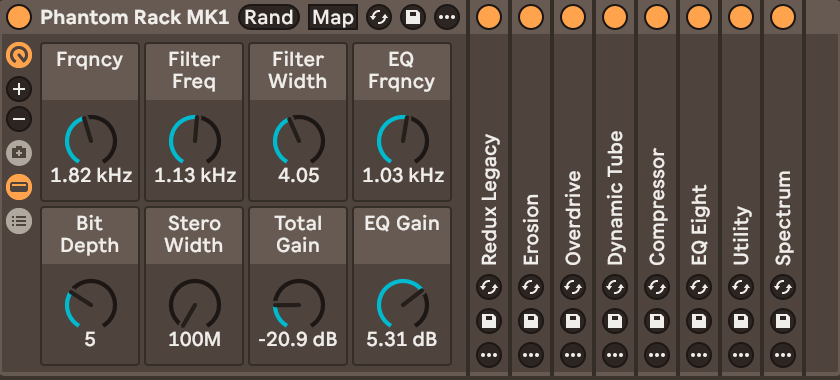Hot-swap the EQ Eight preset
The height and width of the screenshot is (380, 840).
[x=699, y=287]
